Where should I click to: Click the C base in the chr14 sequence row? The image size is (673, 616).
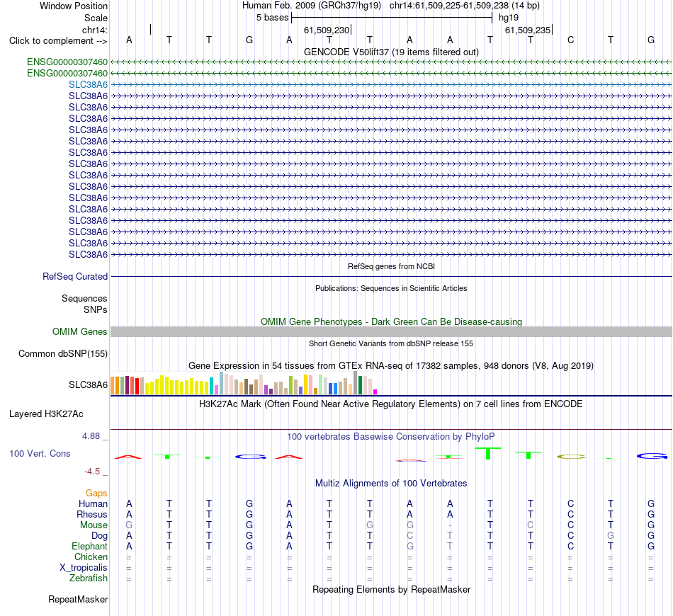click(x=570, y=40)
